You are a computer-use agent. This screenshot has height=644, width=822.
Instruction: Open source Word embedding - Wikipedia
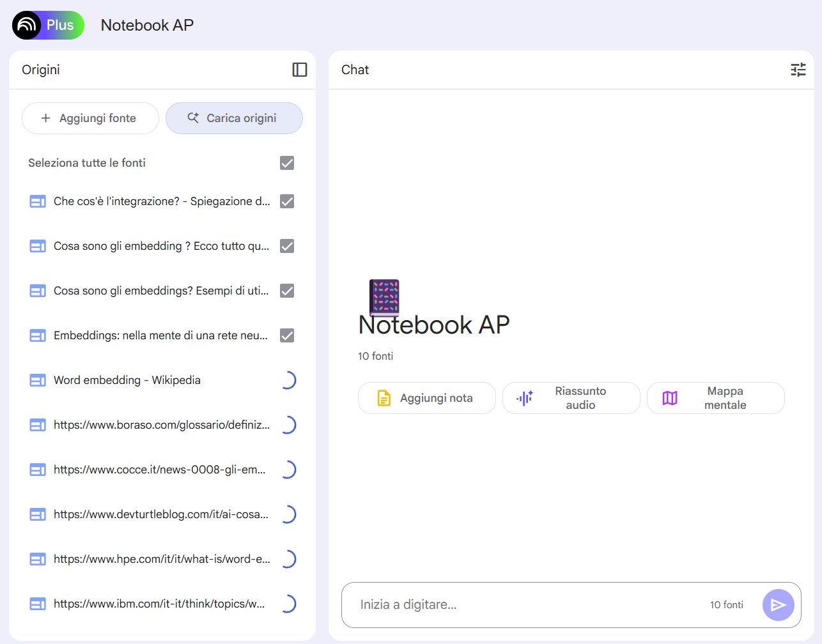coord(127,380)
